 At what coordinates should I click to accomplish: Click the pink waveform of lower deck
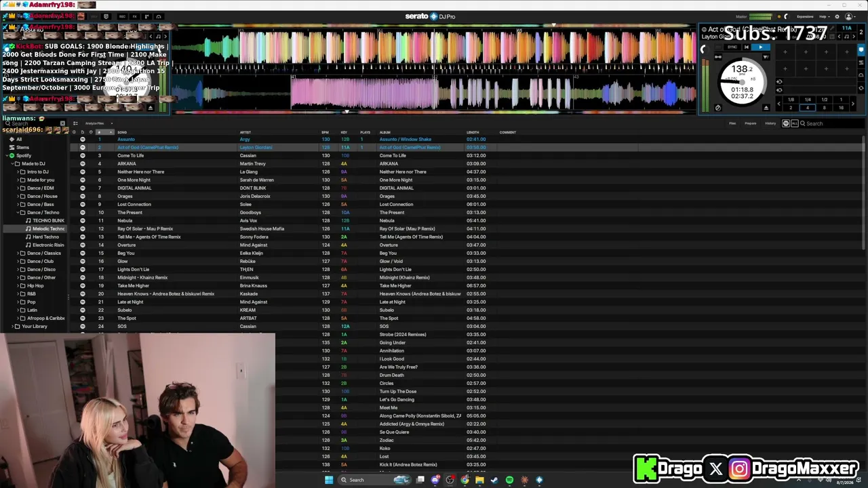pos(366,94)
